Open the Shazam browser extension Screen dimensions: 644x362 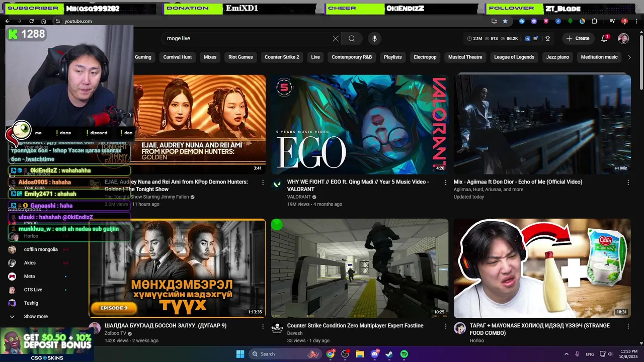pos(522,21)
